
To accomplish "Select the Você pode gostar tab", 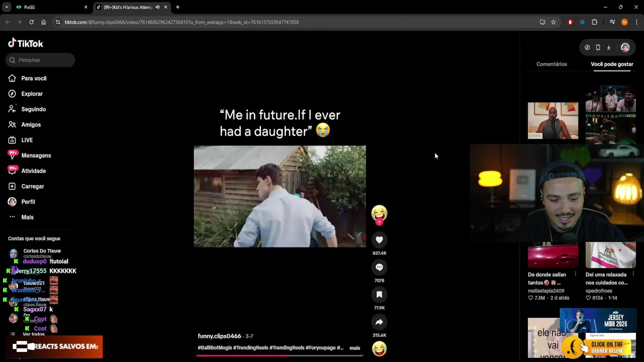I will click(x=612, y=64).
